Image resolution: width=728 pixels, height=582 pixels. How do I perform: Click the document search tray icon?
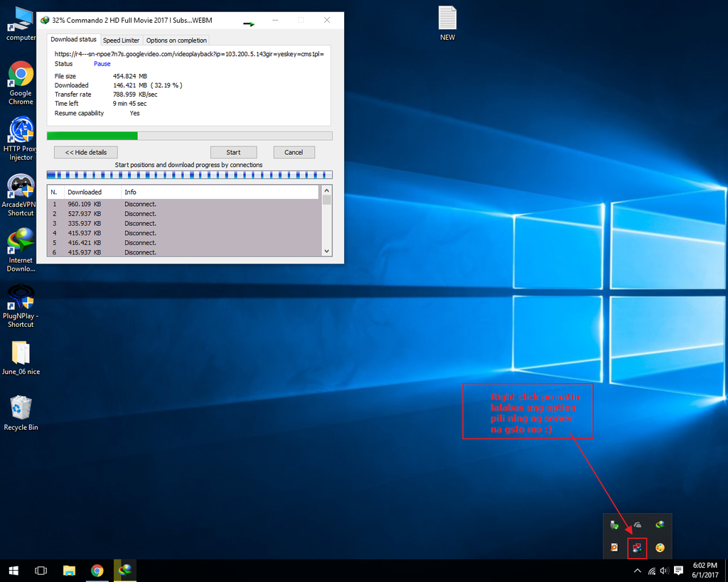[x=614, y=548]
